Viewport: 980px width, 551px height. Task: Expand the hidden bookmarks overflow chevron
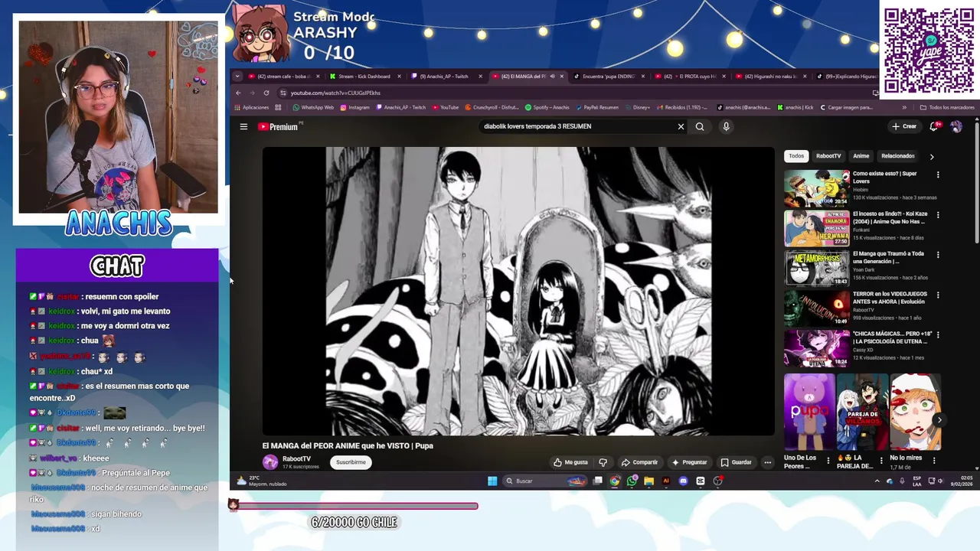pyautogui.click(x=904, y=108)
